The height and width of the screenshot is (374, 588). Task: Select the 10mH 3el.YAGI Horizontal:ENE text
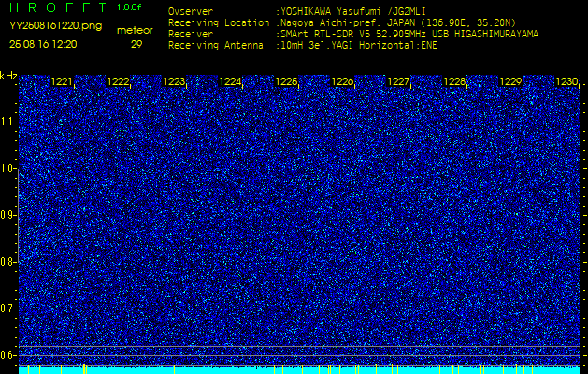[358, 46]
